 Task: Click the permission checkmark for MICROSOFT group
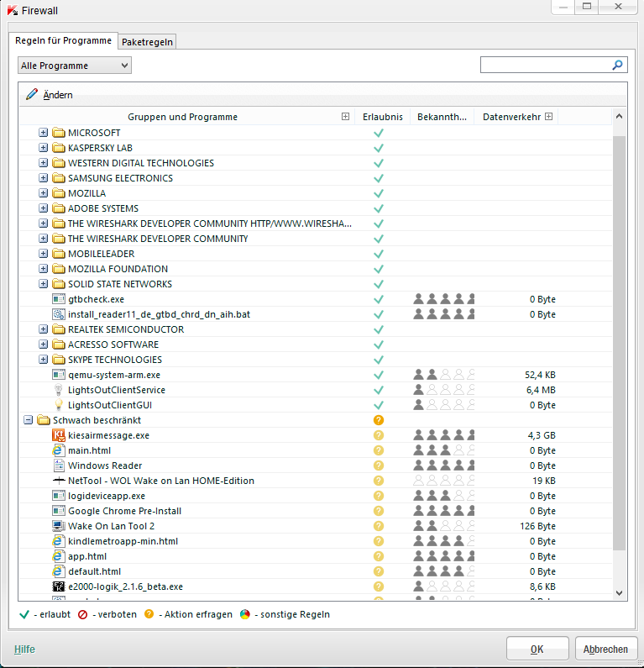pyautogui.click(x=379, y=133)
